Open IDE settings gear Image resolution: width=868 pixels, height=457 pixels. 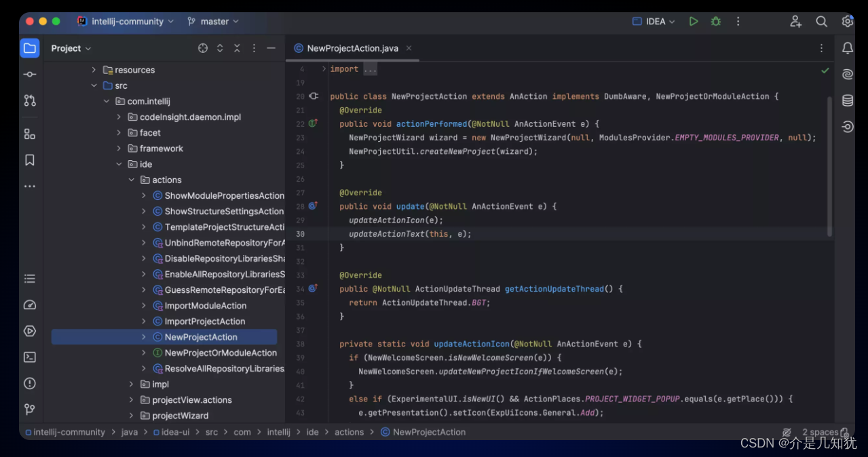pyautogui.click(x=847, y=22)
